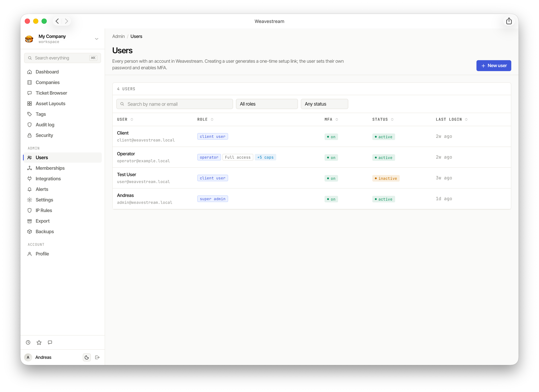Screen dimensions: 539x392
Task: Expand the My Company workspace switcher
Action: tap(96, 39)
